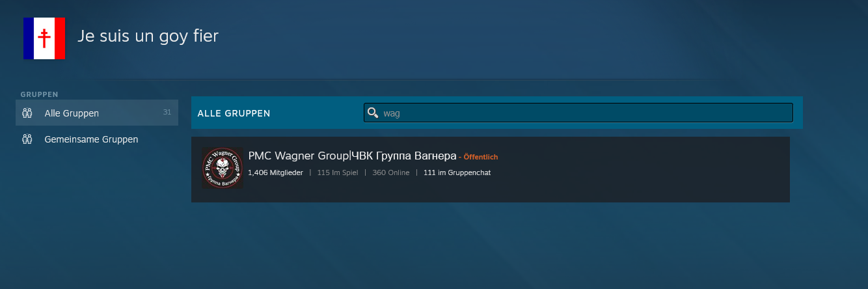The image size is (868, 289).
Task: Click the people icon beside Alle Gruppen
Action: tap(27, 113)
